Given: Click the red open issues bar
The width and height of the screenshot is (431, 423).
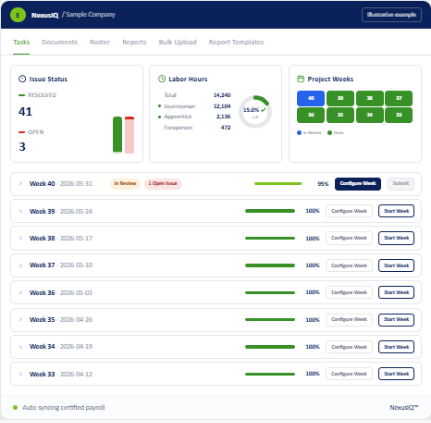Looking at the screenshot, I should [x=129, y=135].
